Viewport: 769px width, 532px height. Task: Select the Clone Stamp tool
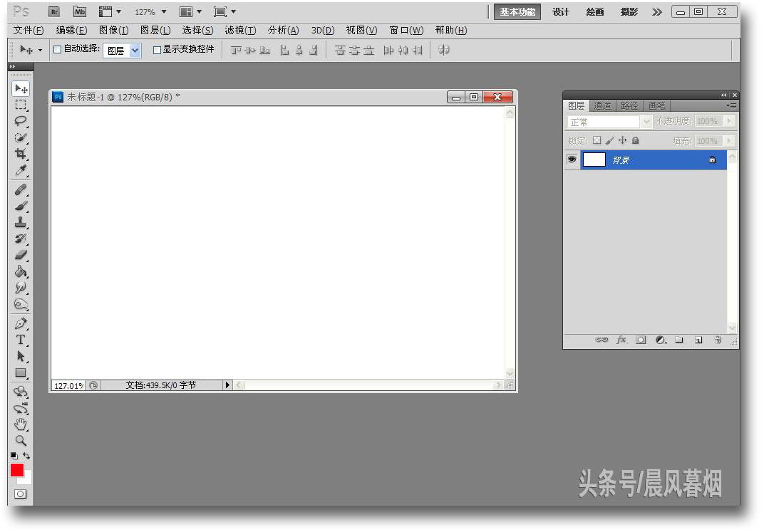click(x=21, y=223)
